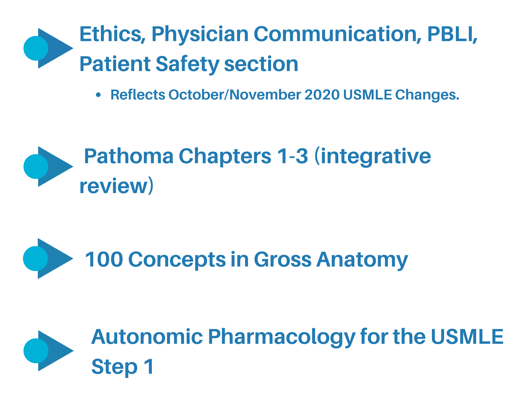Select the Patient Safety section text line
532x399 pixels.
189,64
